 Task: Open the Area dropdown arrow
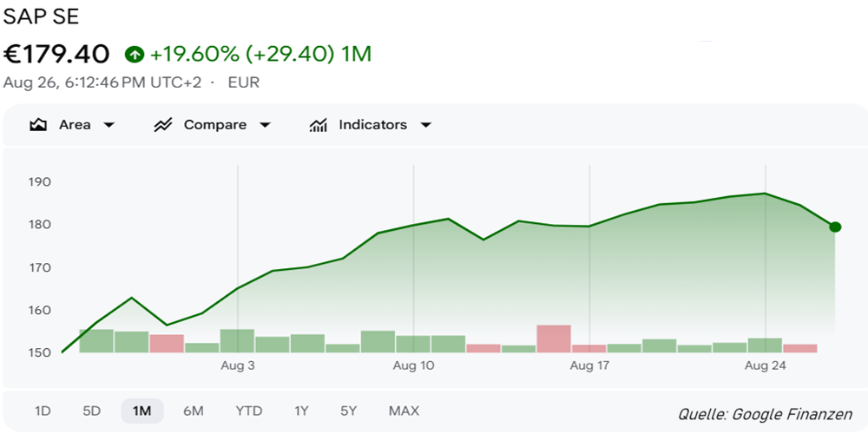point(109,125)
